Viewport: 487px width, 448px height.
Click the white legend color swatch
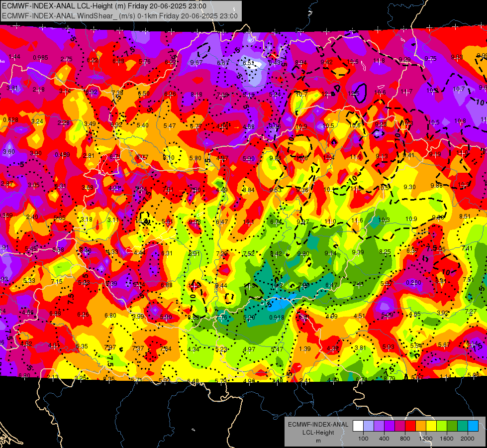358,426
